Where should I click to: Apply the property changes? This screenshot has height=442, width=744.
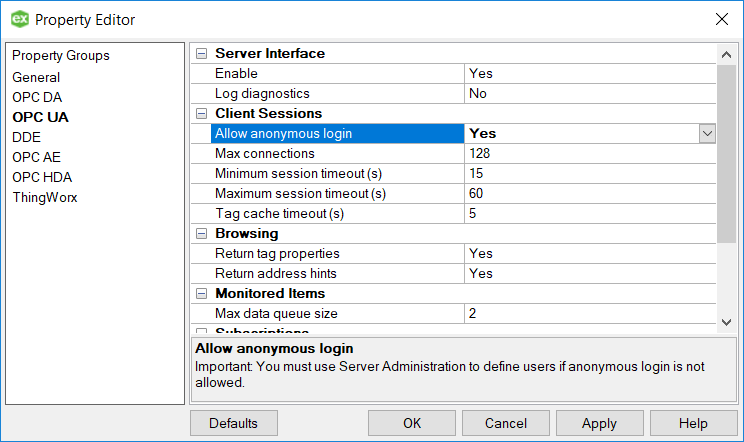coord(599,423)
